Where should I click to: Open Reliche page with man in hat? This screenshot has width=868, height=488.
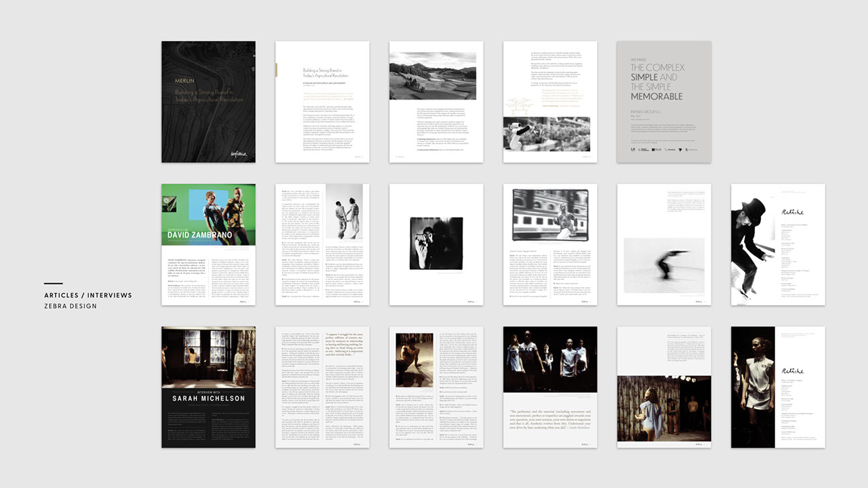(778, 245)
